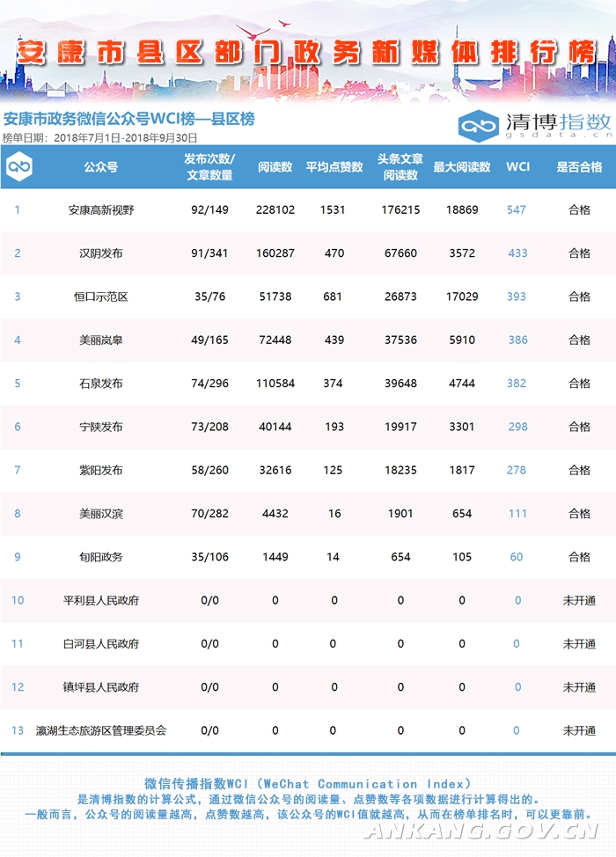This screenshot has width=616, height=857.
Task: Click WCI value 393
Action: point(517,297)
